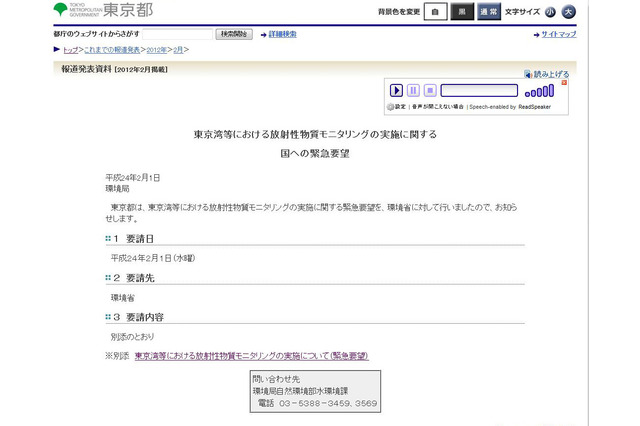Open 東京湾等における放射性物質モニタリングの実施について attachment link
The image size is (640, 426).
pyautogui.click(x=251, y=356)
